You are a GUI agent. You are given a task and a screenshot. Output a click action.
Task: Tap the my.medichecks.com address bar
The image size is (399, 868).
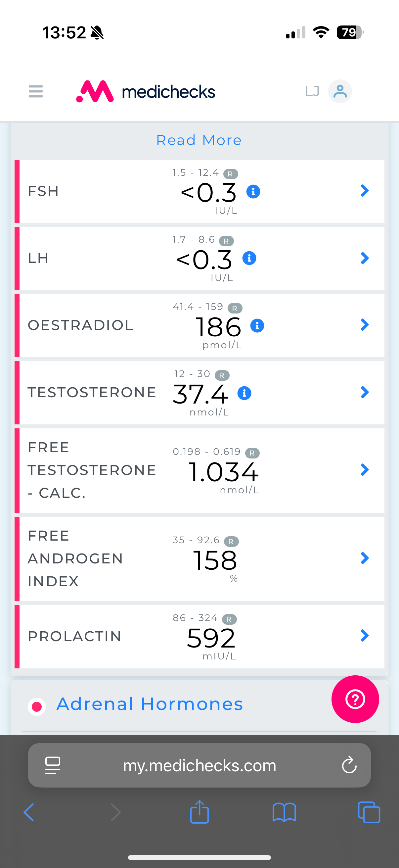(x=199, y=765)
